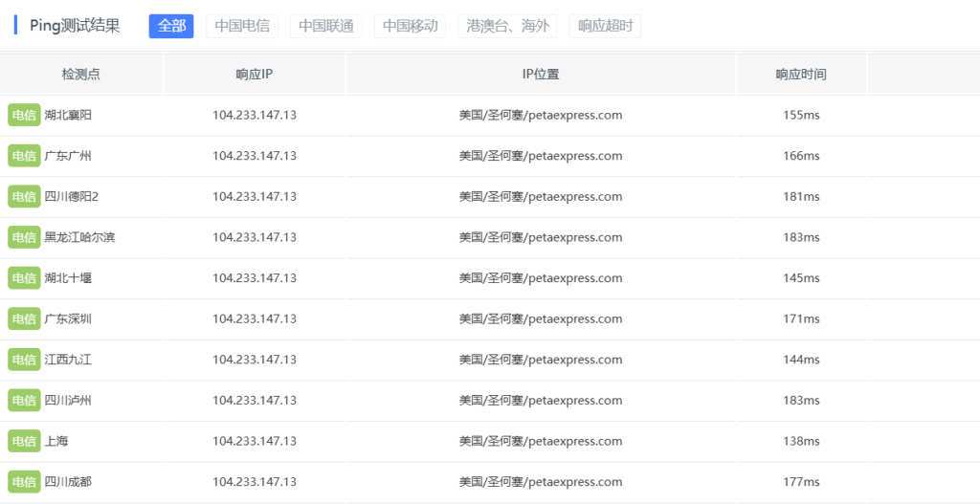Click the 166ms response time value

801,156
